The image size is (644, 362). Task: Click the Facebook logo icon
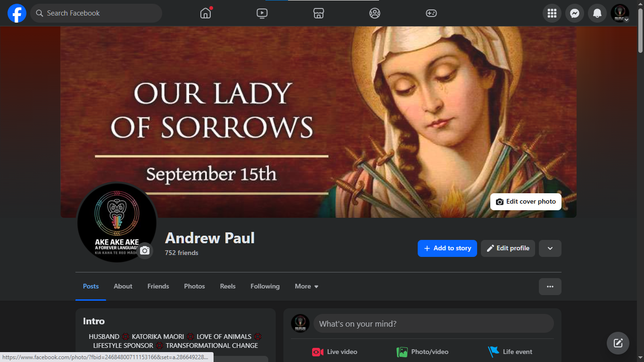(17, 13)
